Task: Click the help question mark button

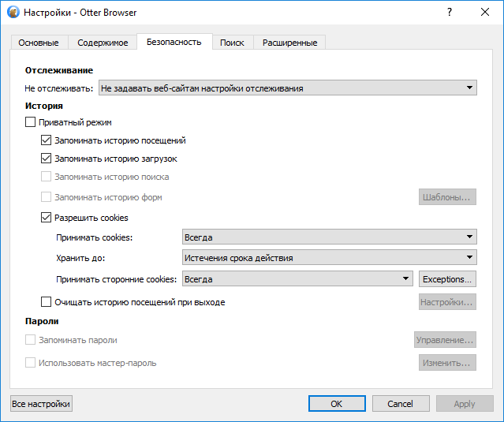Action: click(x=449, y=13)
